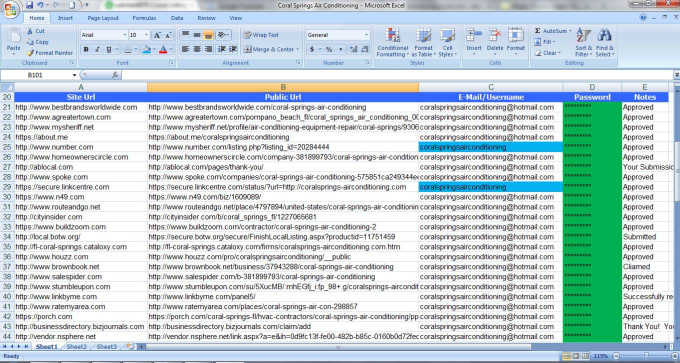Open Conditional Formatting menu
The width and height of the screenshot is (680, 363).
[392, 43]
